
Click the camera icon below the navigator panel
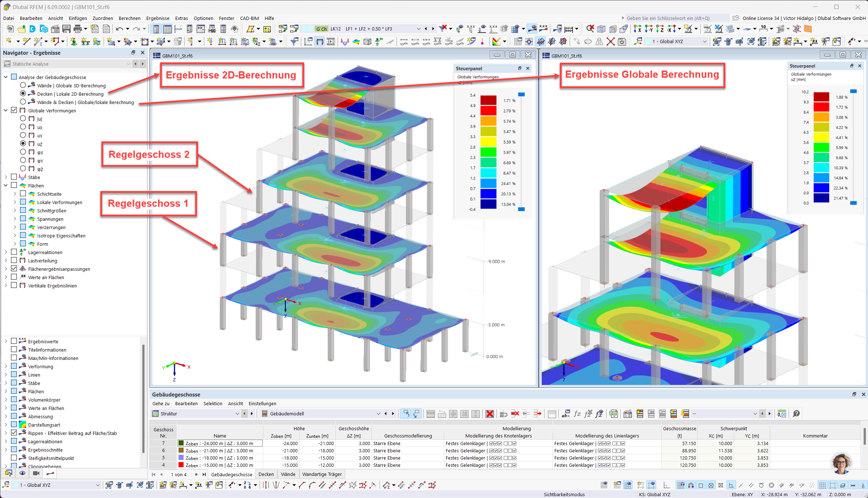36,473
